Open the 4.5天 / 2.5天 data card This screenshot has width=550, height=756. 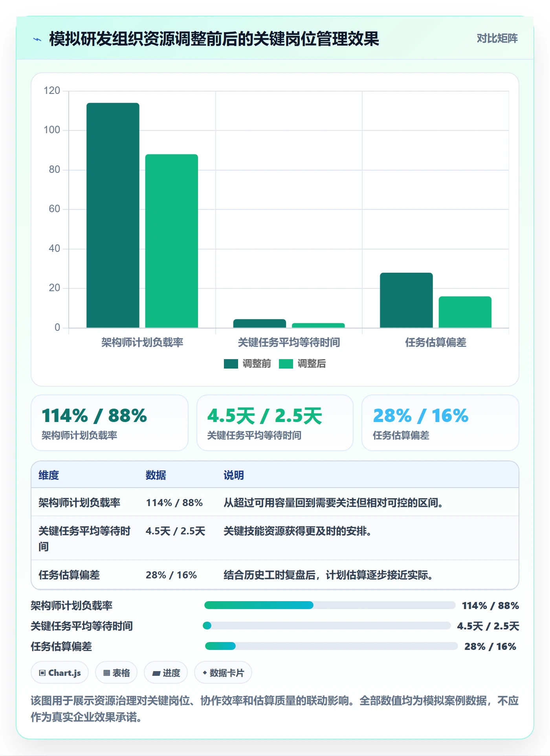click(x=275, y=423)
